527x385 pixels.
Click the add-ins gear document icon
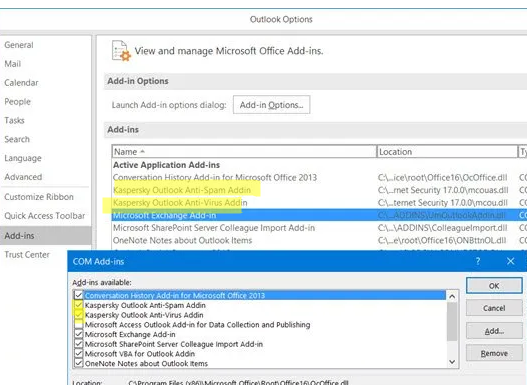click(x=121, y=51)
